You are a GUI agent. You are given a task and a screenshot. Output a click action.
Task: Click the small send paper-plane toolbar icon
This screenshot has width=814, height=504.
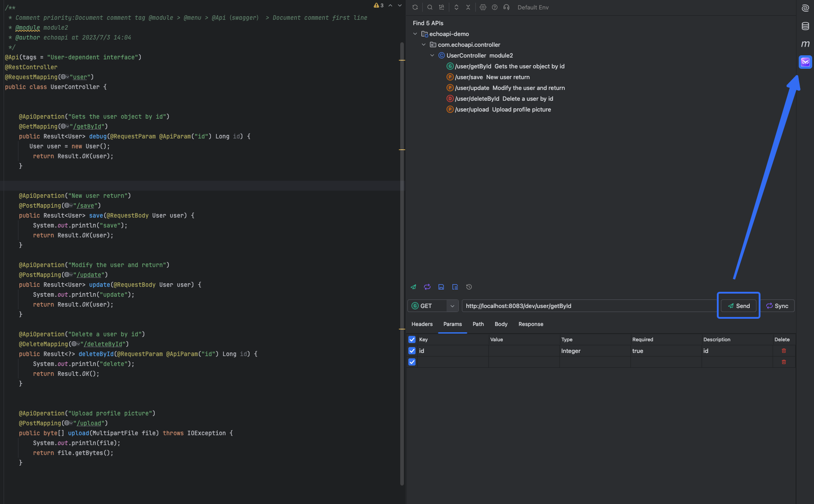tap(413, 287)
